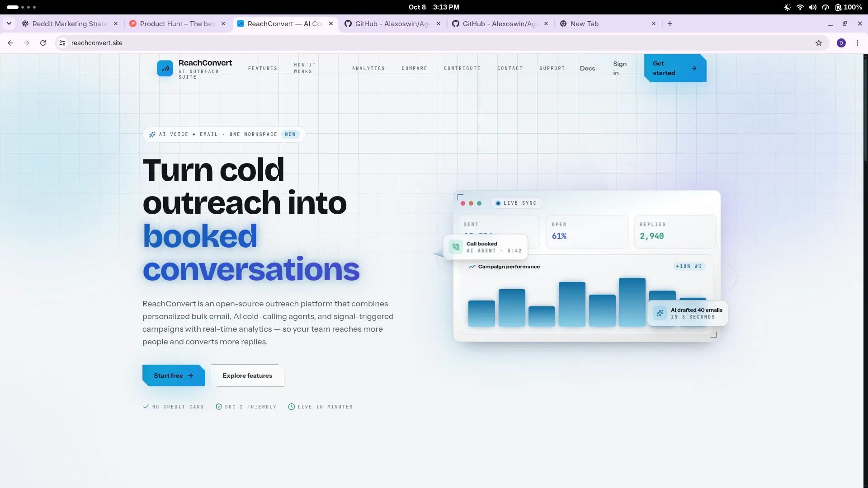The width and height of the screenshot is (868, 488).
Task: Click the ReachConvert brand name text
Action: coord(205,63)
